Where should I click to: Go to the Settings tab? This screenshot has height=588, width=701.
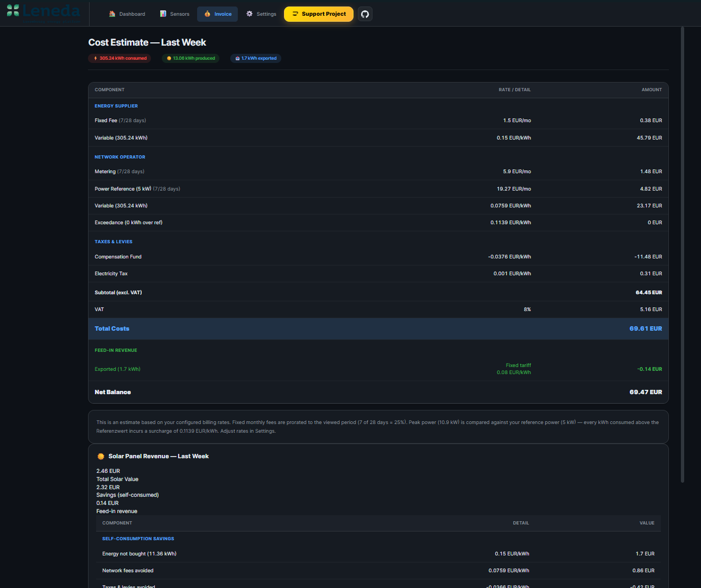point(261,14)
